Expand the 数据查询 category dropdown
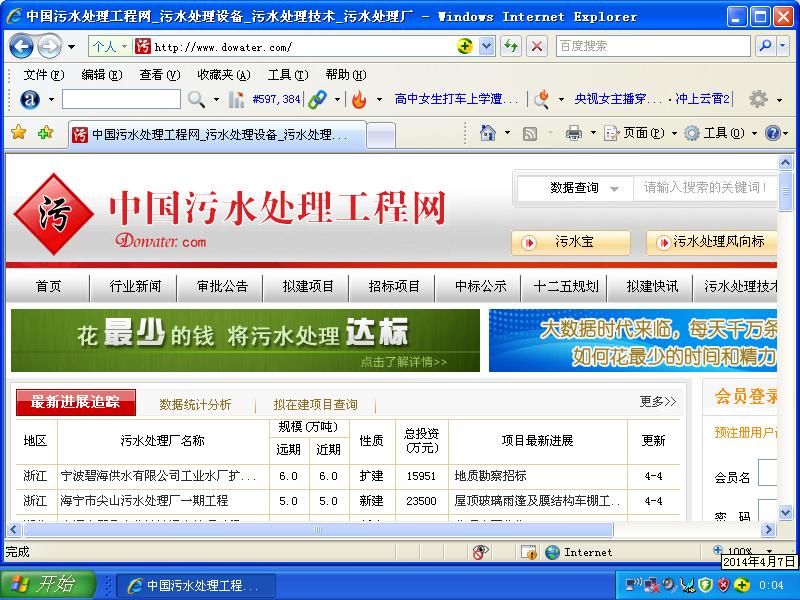The height and width of the screenshot is (600, 800). [576, 188]
